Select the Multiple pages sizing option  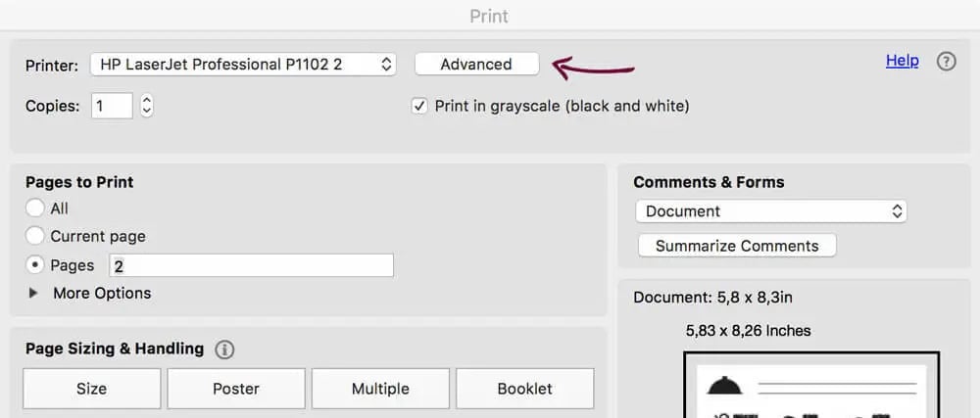[x=380, y=389]
